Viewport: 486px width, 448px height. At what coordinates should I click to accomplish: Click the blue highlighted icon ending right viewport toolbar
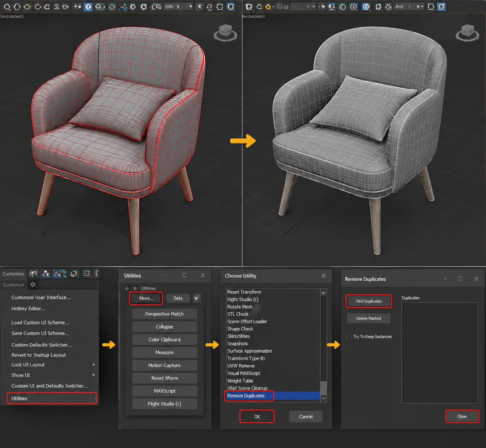[x=441, y=7]
